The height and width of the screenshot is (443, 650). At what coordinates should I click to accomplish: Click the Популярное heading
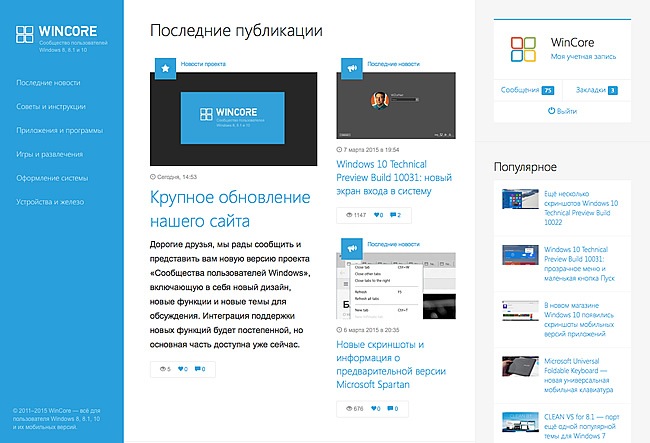tap(525, 167)
